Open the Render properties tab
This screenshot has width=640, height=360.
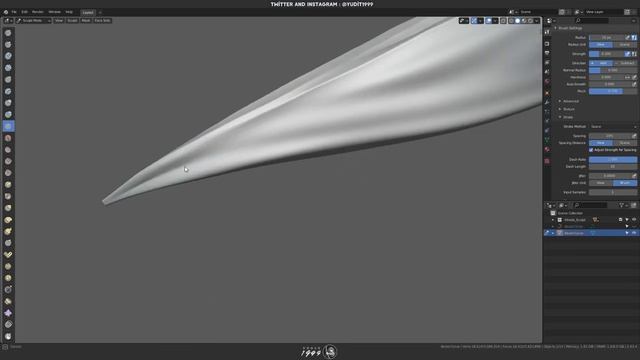(547, 44)
